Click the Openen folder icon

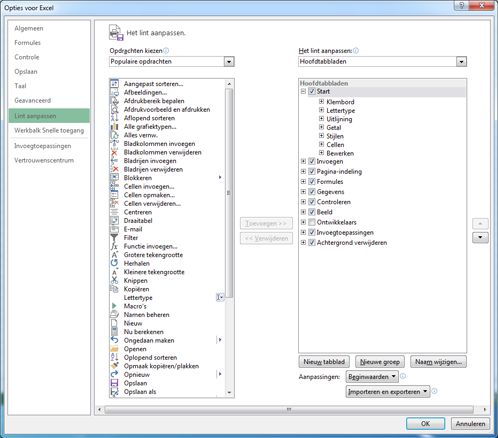114,349
